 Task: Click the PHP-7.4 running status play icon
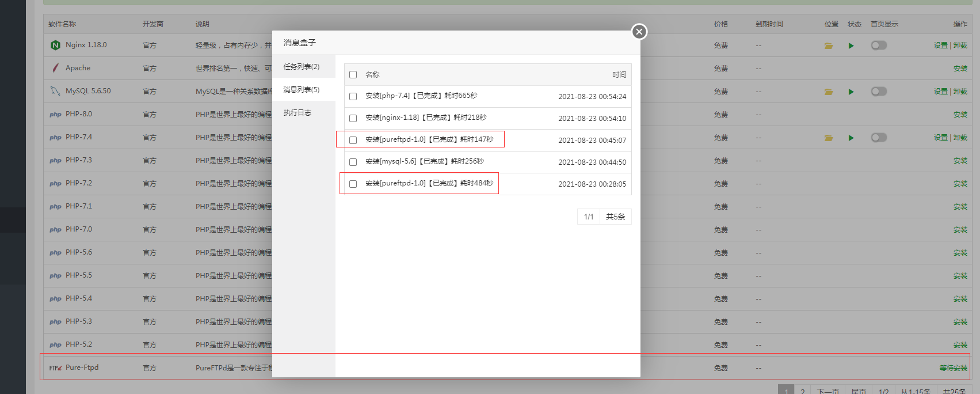click(x=851, y=138)
